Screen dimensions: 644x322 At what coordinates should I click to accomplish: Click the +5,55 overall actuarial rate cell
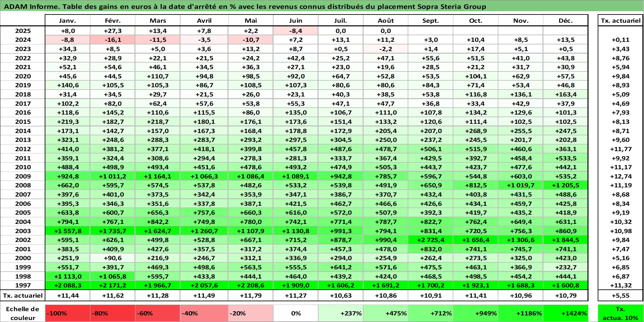click(x=620, y=295)
